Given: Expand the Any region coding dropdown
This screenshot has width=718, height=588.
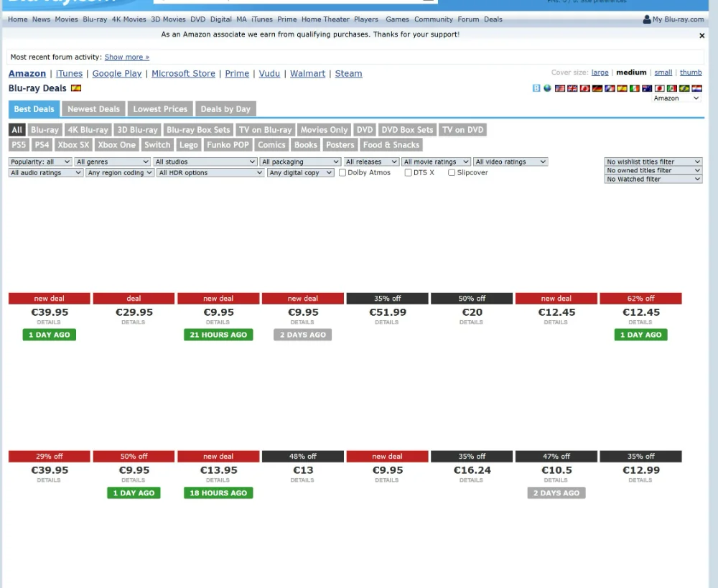Looking at the screenshot, I should point(120,172).
